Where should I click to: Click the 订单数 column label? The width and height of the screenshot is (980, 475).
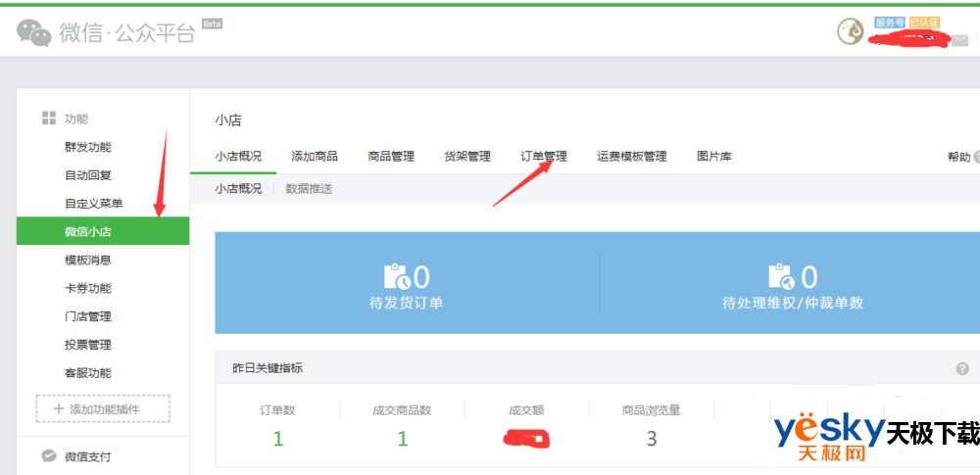pos(277,410)
